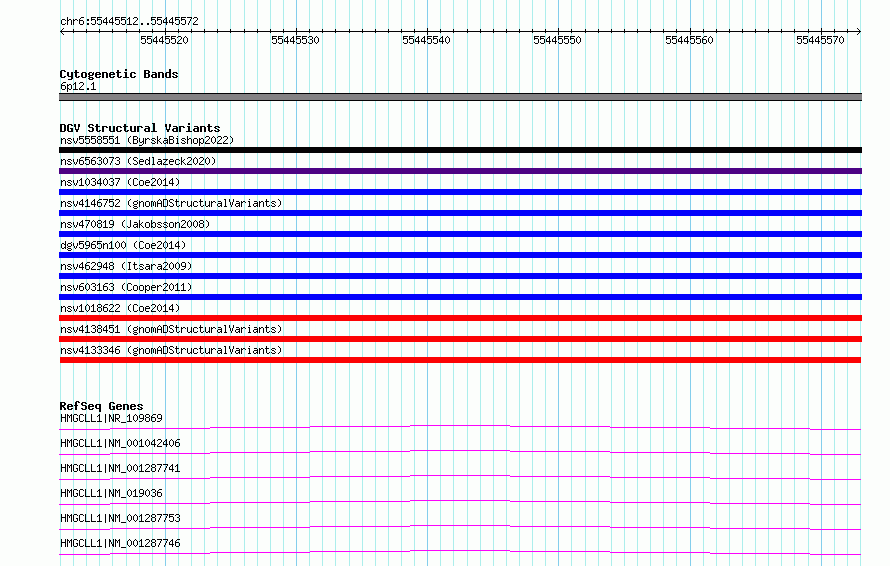Viewport: 890px width, 566px height.
Task: Click ruler position 55445560
Action: point(689,40)
